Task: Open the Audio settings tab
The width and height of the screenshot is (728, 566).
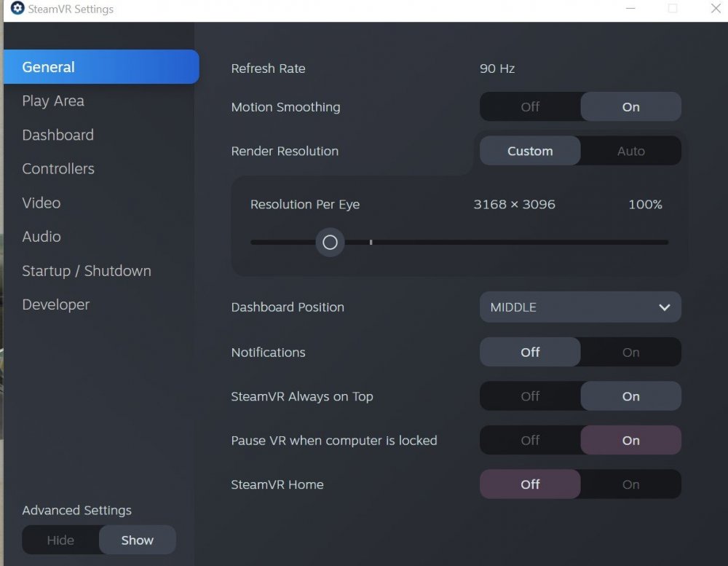Action: point(41,237)
